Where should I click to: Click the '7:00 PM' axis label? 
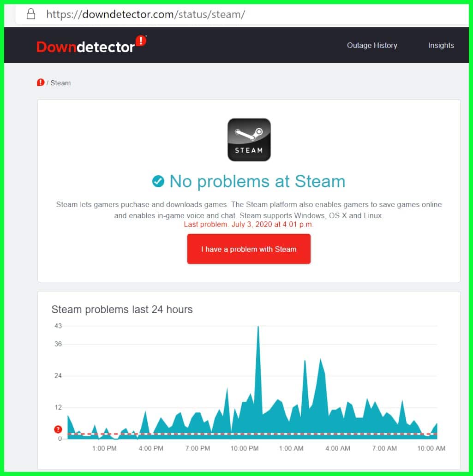(x=198, y=448)
